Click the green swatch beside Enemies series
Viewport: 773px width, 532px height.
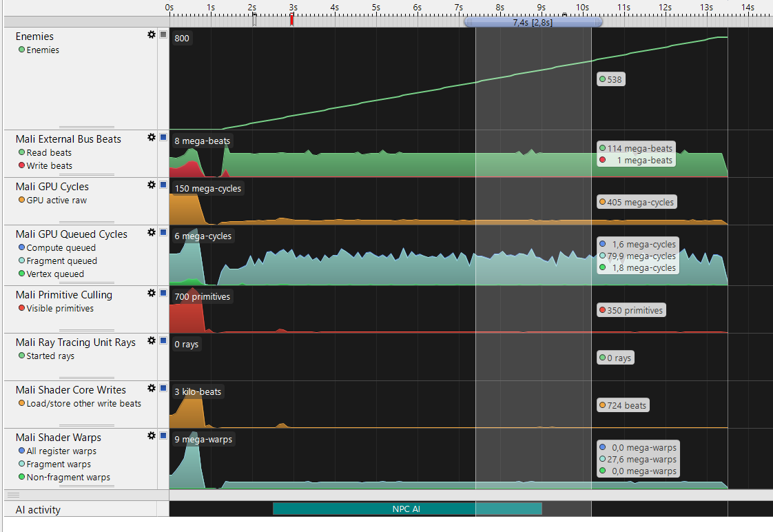(x=21, y=50)
